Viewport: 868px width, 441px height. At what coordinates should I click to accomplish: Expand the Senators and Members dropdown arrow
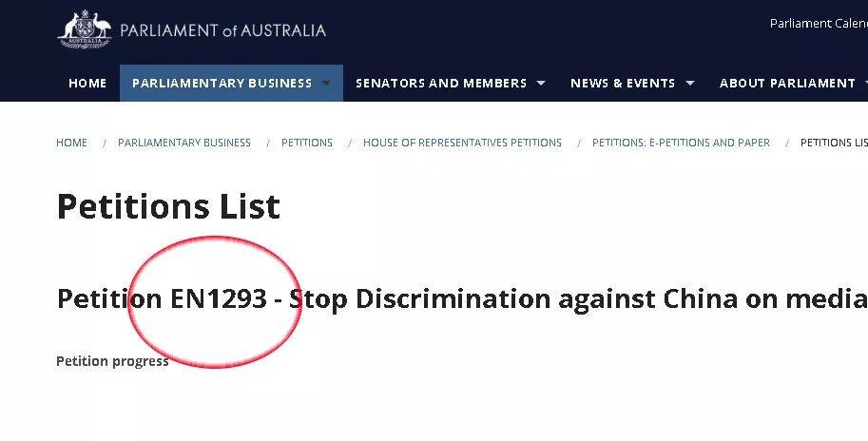pos(541,83)
